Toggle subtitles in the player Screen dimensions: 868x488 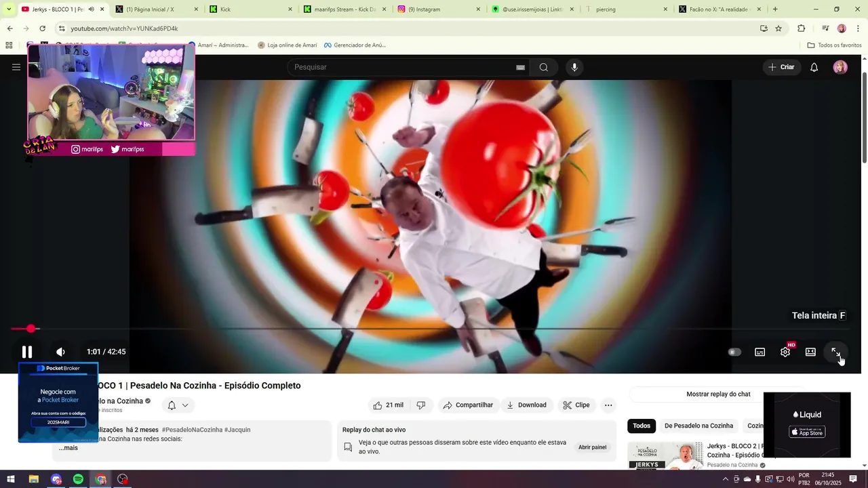[x=760, y=352]
